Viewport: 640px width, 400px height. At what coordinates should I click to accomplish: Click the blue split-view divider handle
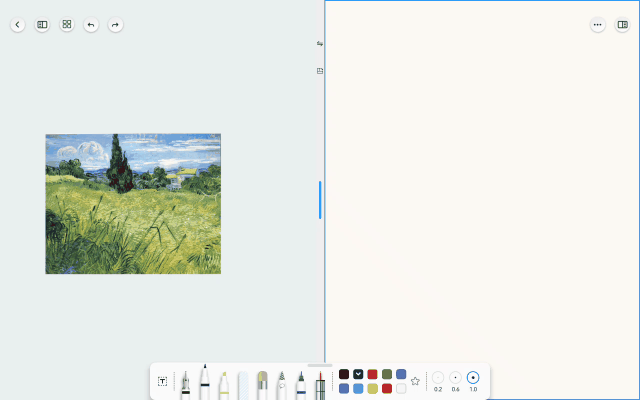click(x=320, y=200)
